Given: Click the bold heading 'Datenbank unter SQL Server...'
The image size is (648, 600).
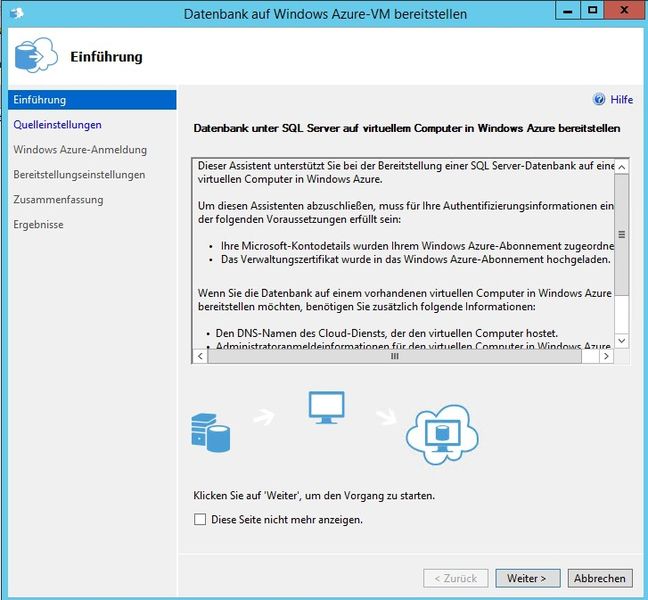Looking at the screenshot, I should pyautogui.click(x=407, y=128).
